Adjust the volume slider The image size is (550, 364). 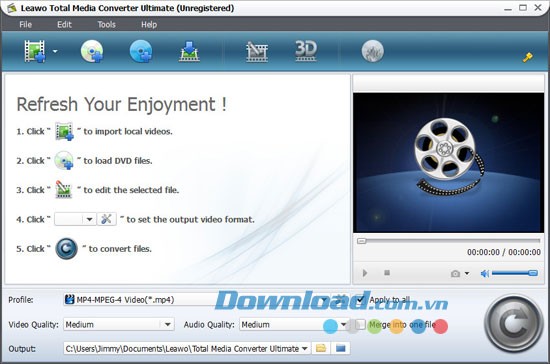(515, 273)
